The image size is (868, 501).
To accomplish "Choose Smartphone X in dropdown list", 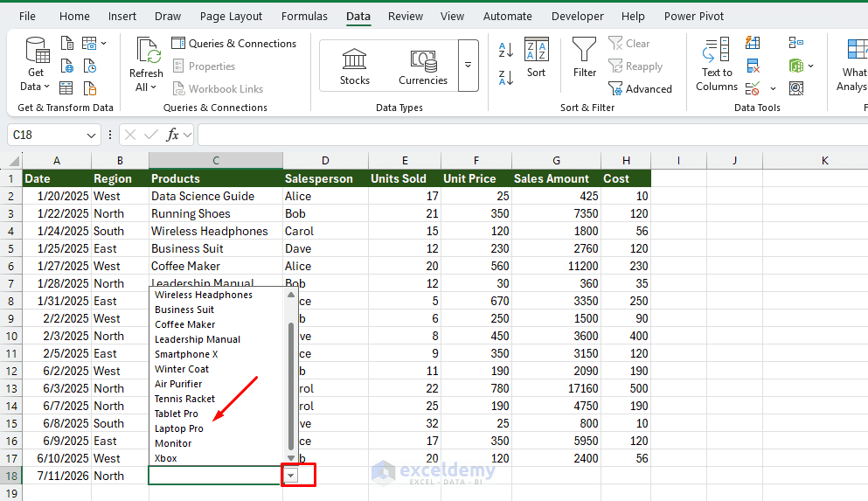I will pos(186,354).
